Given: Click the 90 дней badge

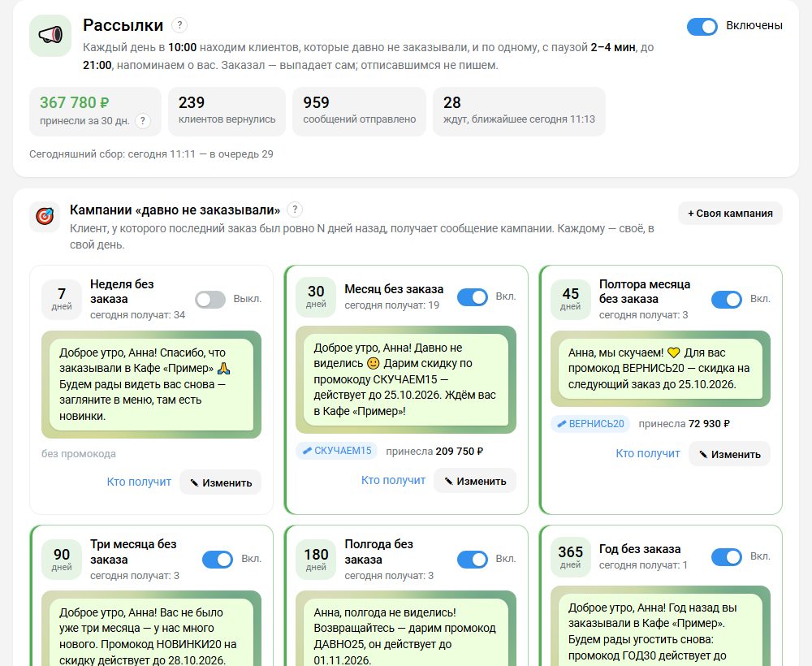Looking at the screenshot, I should [x=62, y=560].
